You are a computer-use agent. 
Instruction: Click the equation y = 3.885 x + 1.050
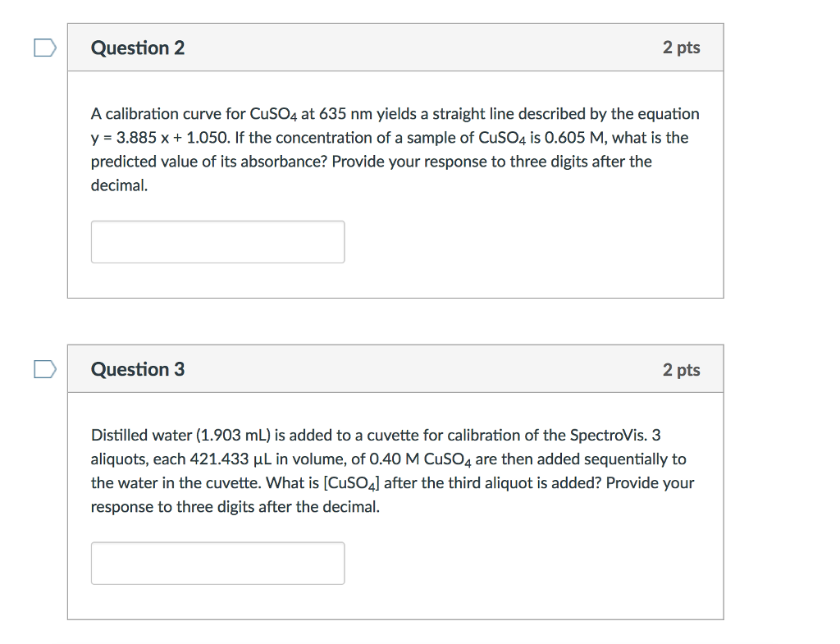point(160,138)
